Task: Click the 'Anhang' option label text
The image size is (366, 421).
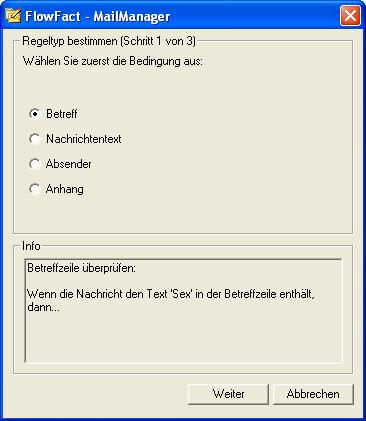Action: (65, 189)
